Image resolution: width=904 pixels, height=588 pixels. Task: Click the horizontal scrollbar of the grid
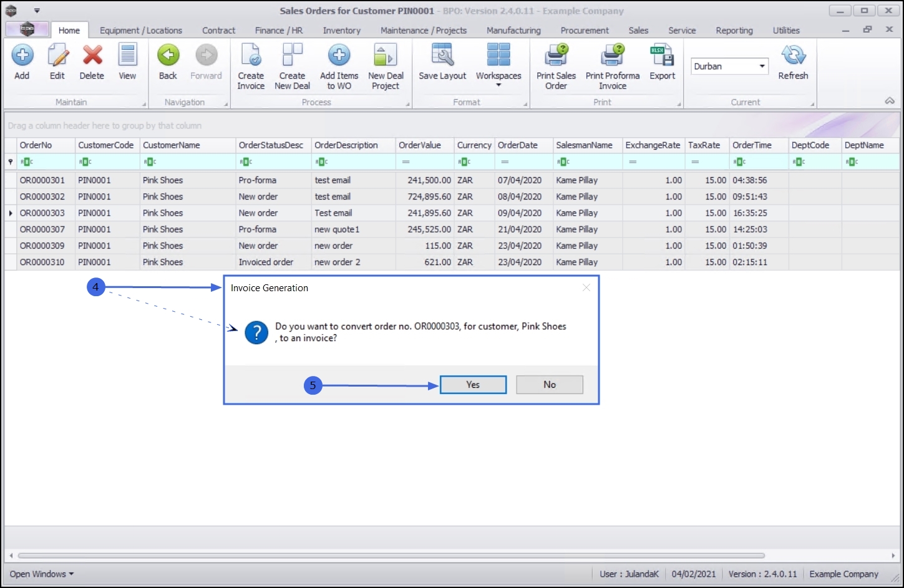(391, 556)
